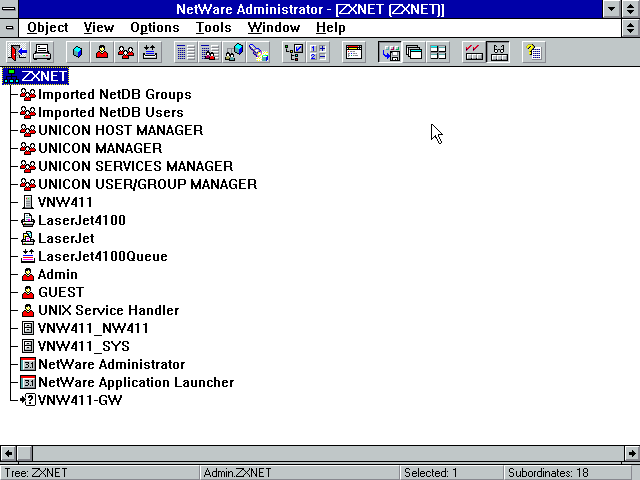
Task: Click the print queue toolbar icon
Action: 150,52
